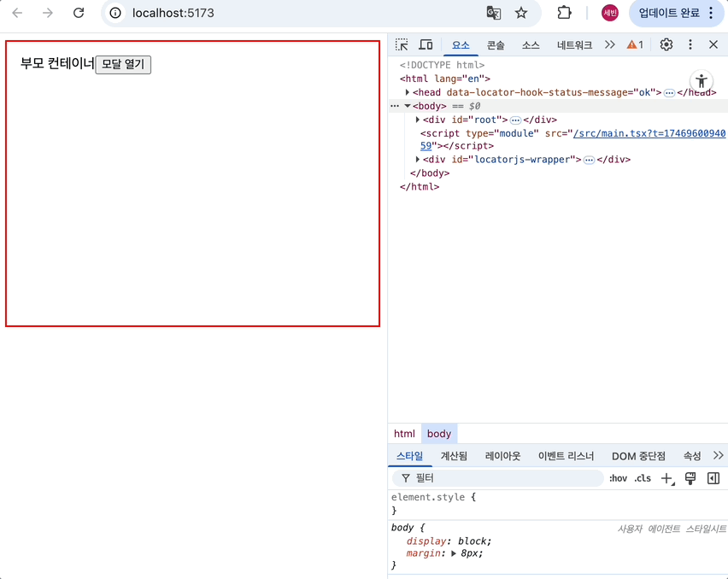Switch to the 이벤트 리스너 pane tab
The height and width of the screenshot is (579, 728).
tap(566, 456)
